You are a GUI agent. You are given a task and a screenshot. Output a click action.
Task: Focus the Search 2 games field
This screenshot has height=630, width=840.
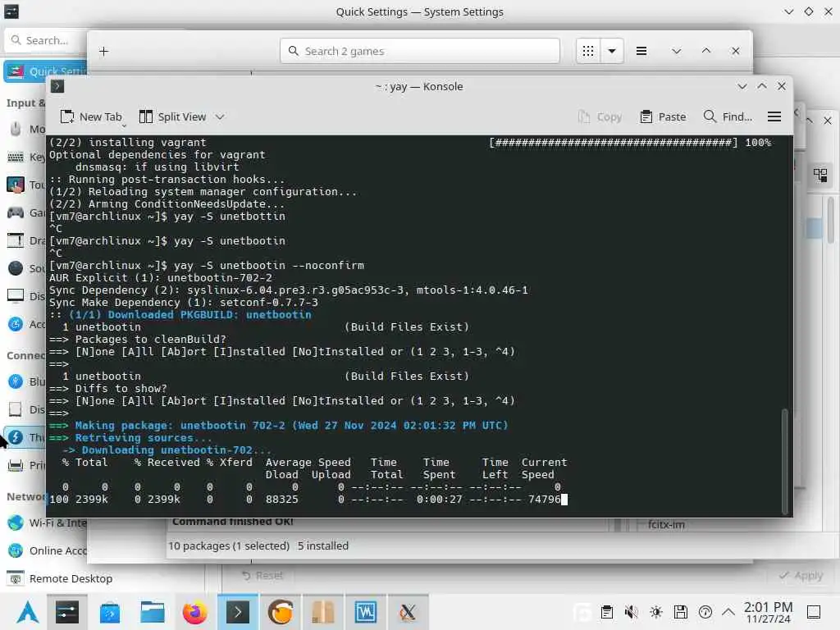pos(420,51)
